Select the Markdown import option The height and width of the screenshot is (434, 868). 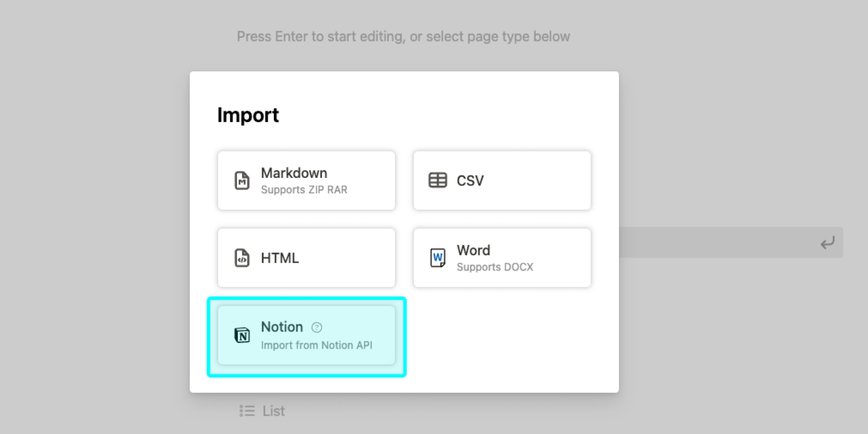pyautogui.click(x=306, y=180)
